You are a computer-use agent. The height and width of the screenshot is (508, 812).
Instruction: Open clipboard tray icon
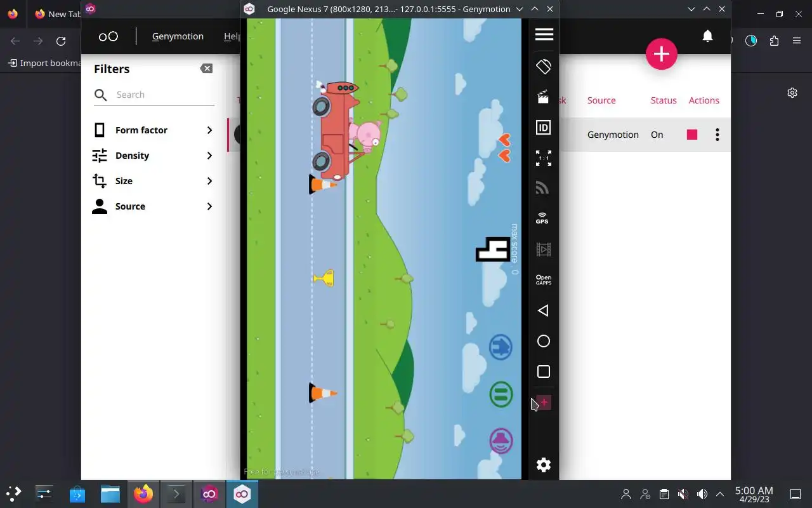click(664, 494)
